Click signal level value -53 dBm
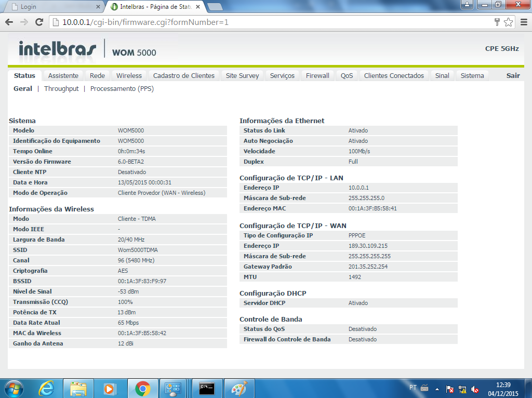This screenshot has width=532, height=398. 128,291
